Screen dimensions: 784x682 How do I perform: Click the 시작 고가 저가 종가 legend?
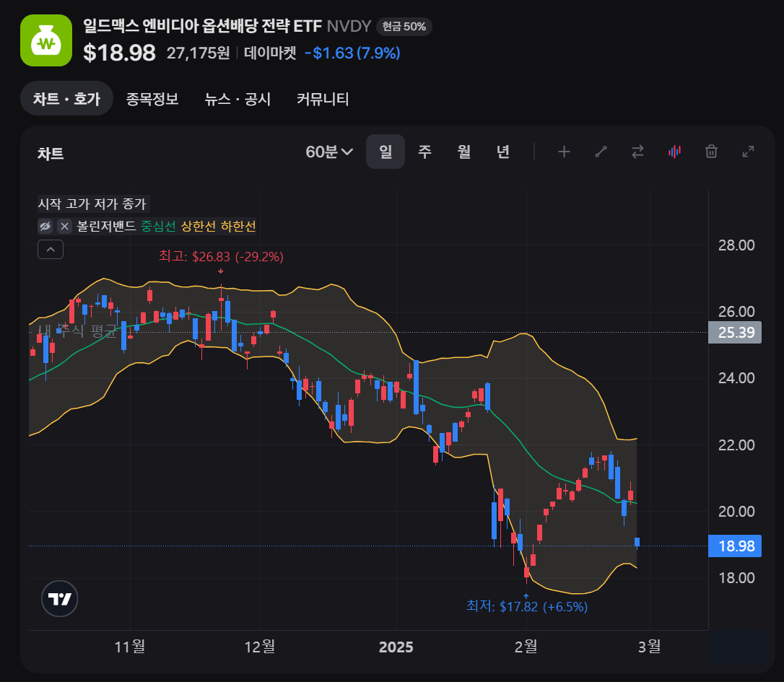92,204
